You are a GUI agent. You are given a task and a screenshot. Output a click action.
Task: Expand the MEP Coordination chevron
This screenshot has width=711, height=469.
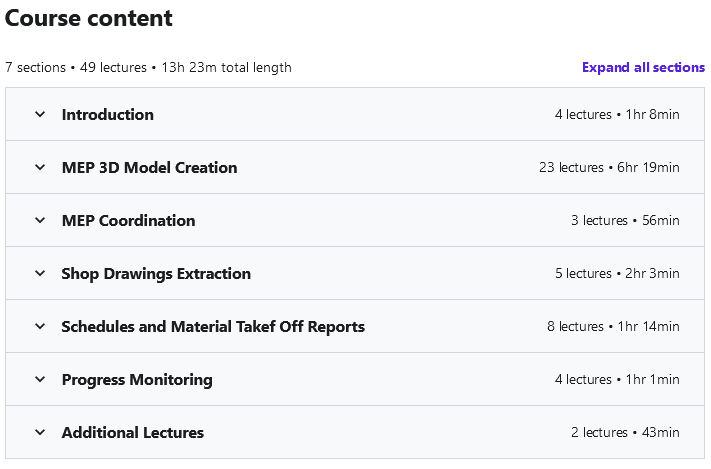click(40, 220)
